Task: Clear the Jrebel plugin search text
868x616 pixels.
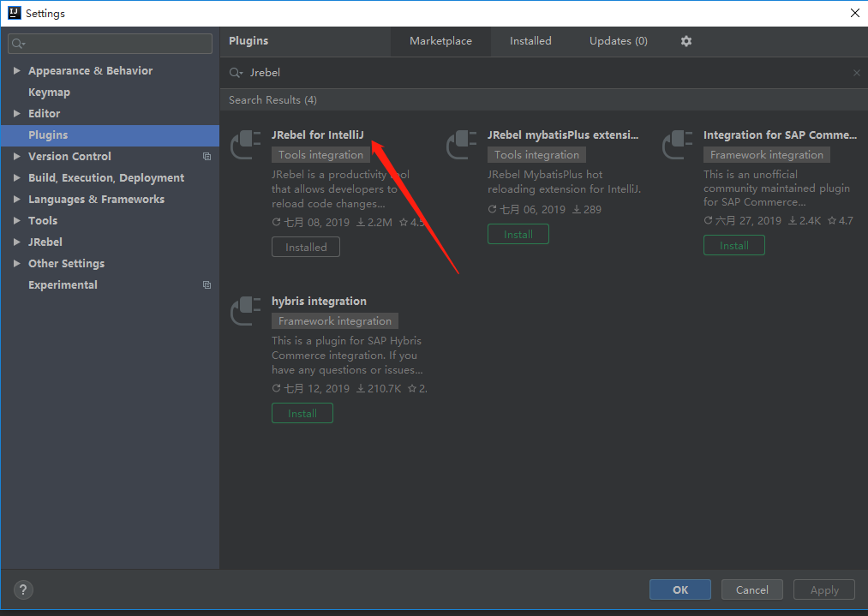Action: pos(856,73)
